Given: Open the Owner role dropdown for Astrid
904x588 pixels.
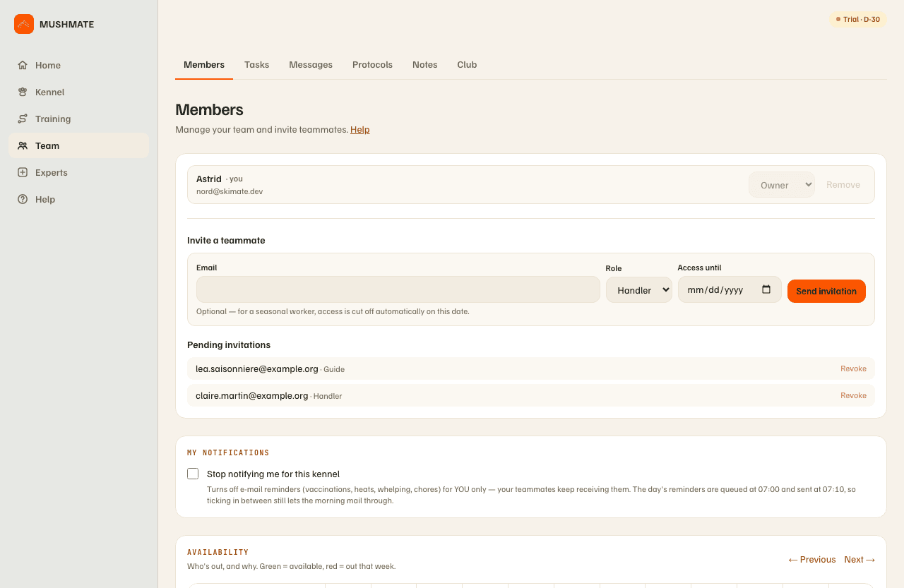Looking at the screenshot, I should [782, 185].
